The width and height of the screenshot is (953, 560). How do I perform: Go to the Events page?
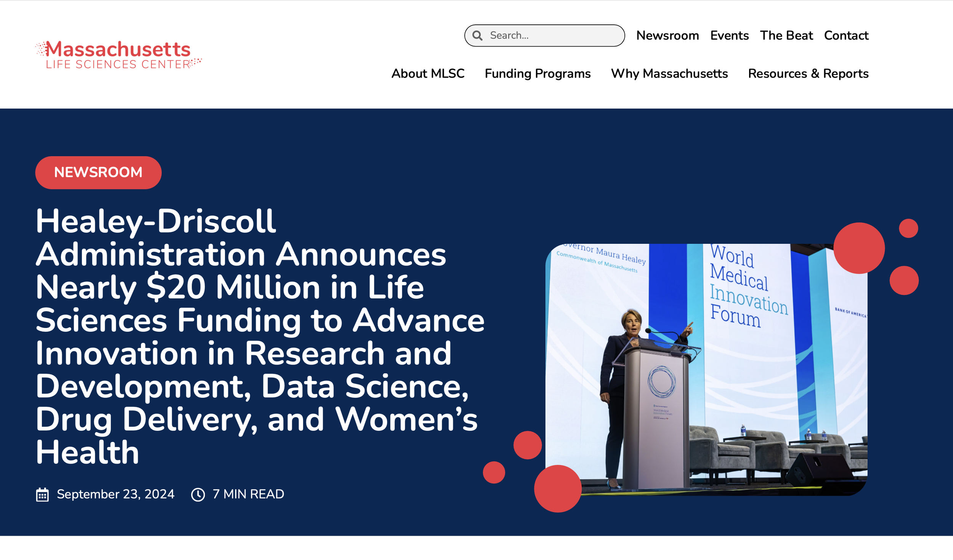coord(729,35)
